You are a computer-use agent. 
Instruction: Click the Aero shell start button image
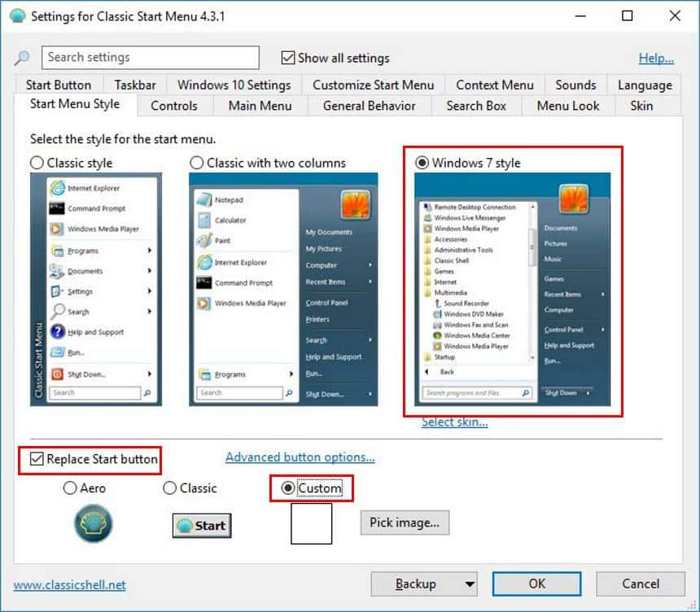(x=94, y=523)
